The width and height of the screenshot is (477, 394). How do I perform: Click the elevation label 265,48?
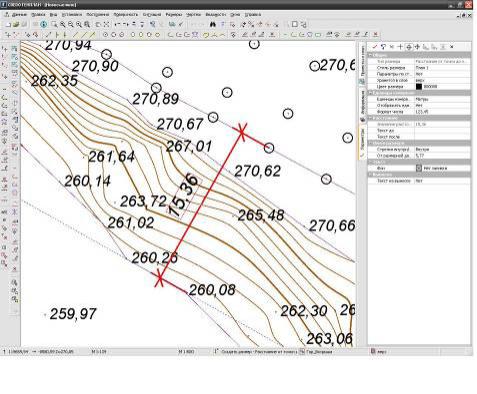261,215
